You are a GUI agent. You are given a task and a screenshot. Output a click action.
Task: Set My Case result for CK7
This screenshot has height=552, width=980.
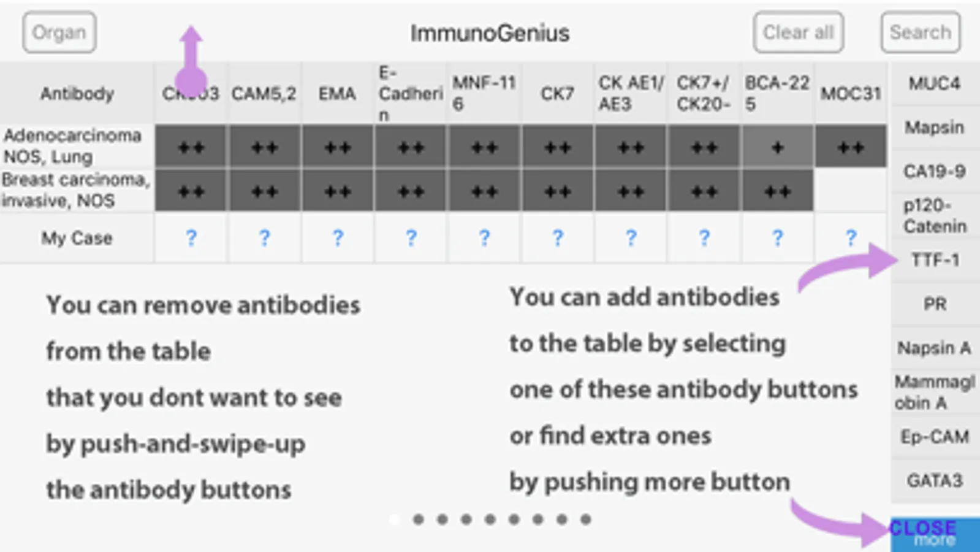(557, 238)
